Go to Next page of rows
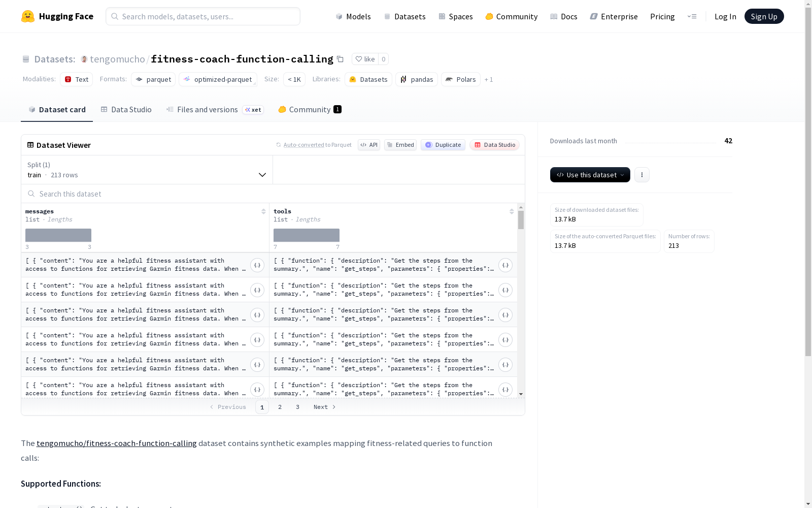The width and height of the screenshot is (812, 508). pyautogui.click(x=325, y=407)
